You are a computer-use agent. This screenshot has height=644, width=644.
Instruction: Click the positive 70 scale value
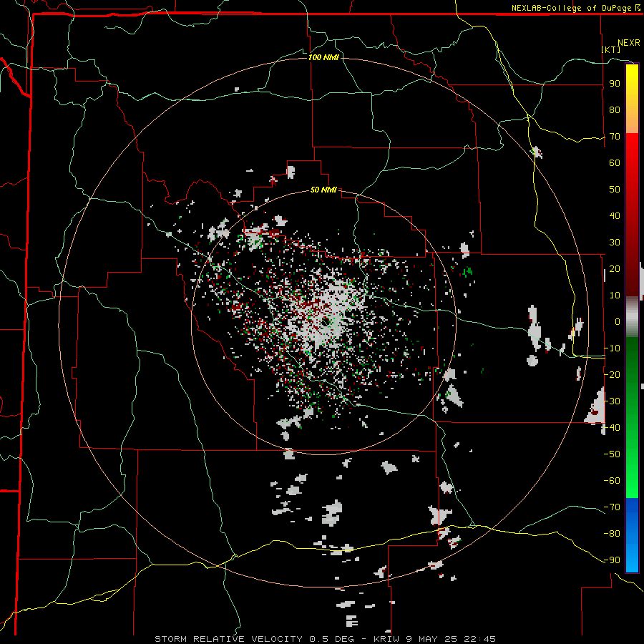[615, 137]
